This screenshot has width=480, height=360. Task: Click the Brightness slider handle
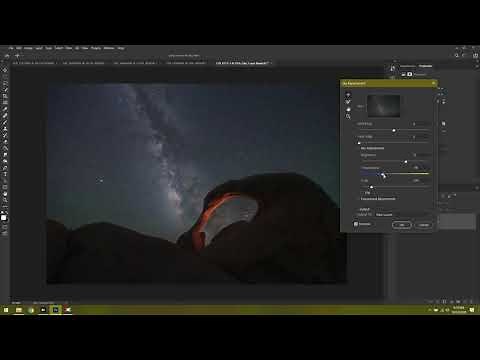(x=406, y=162)
